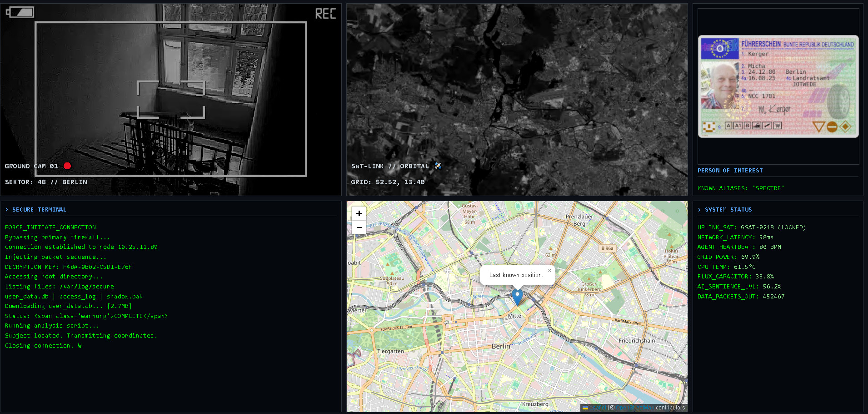Viewport: 868px width, 414px height.
Task: Click the satellite icon beside SAT-LINK ORBITAL
Action: pos(438,166)
